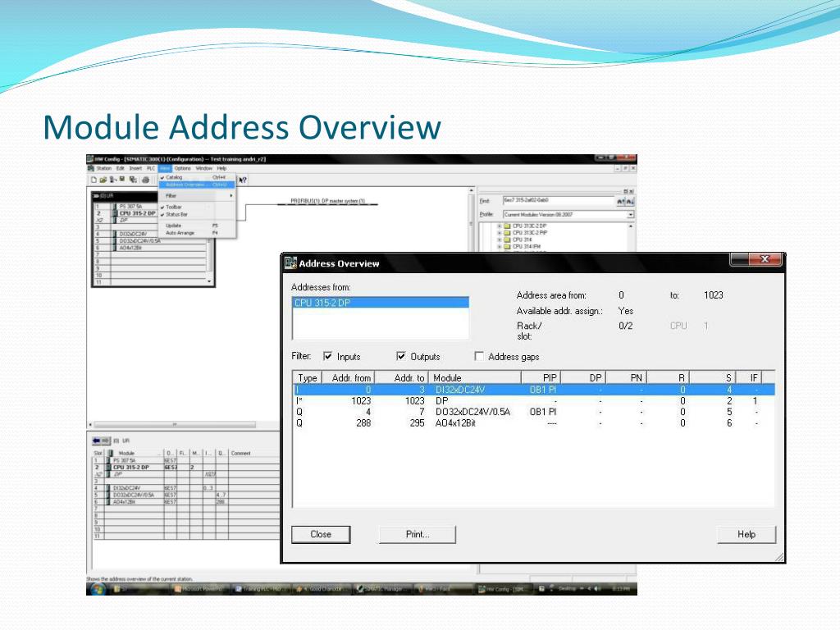Click PROFIBUS(1) DP master system line label
This screenshot has height=630, width=840.
(x=328, y=201)
